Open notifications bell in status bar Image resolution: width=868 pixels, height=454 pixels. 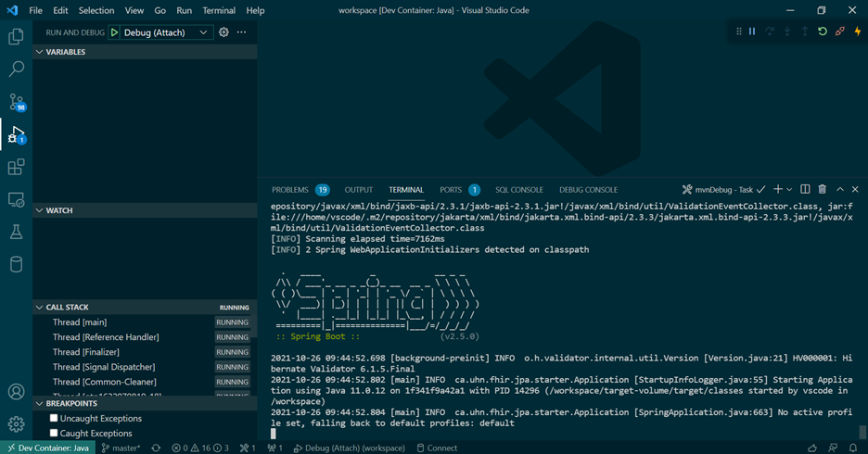853,448
